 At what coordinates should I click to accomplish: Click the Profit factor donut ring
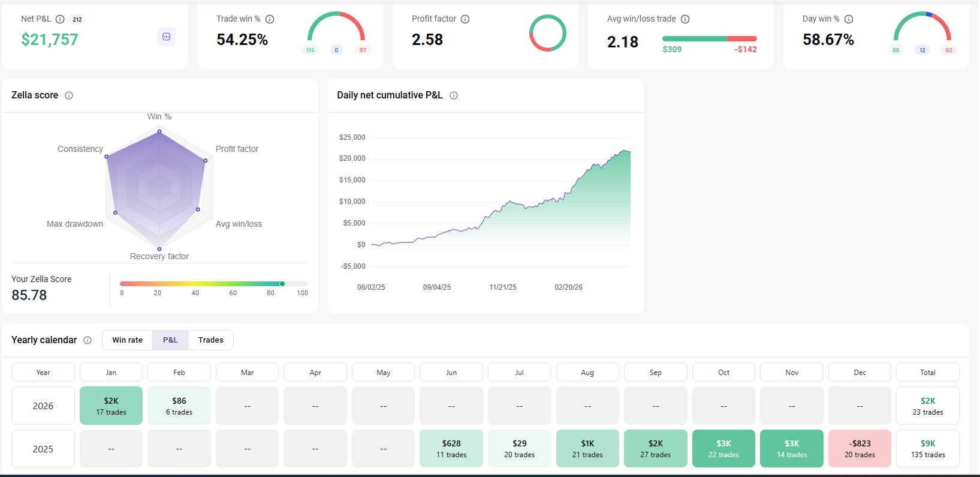pyautogui.click(x=548, y=33)
